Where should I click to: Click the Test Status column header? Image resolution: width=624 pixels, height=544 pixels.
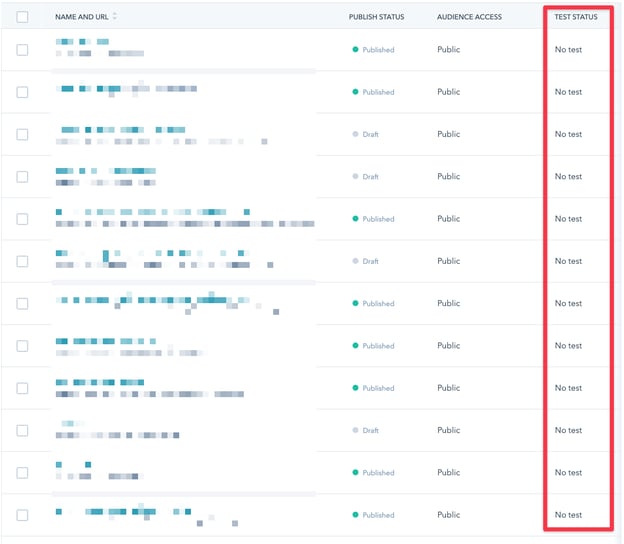576,17
